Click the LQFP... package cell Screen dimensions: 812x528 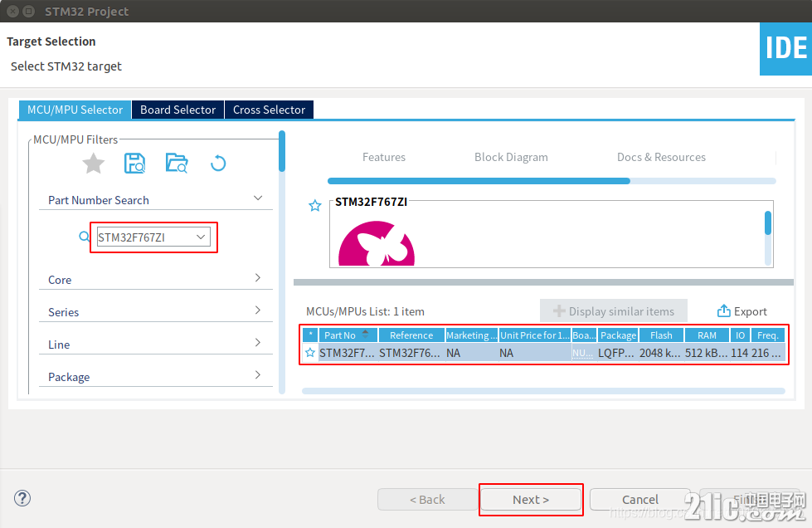[x=616, y=353]
